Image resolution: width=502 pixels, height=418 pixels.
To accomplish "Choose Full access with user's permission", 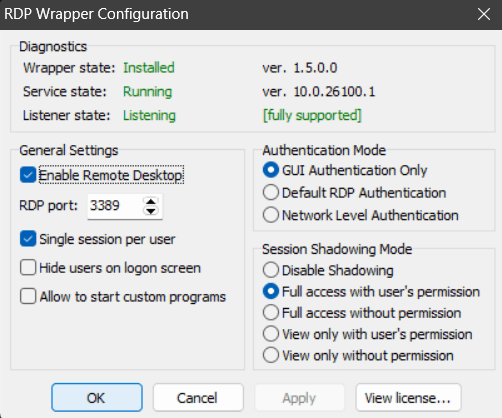I will point(271,291).
